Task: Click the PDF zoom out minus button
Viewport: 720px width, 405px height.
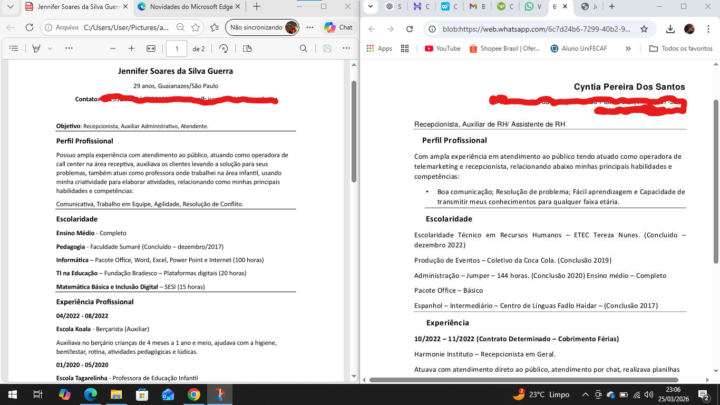Action: (114, 47)
